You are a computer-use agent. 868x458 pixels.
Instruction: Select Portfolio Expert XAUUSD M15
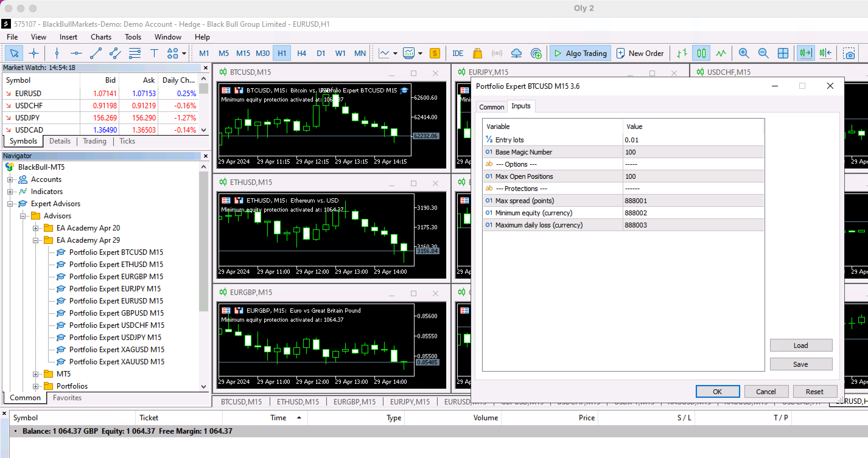pyautogui.click(x=110, y=362)
